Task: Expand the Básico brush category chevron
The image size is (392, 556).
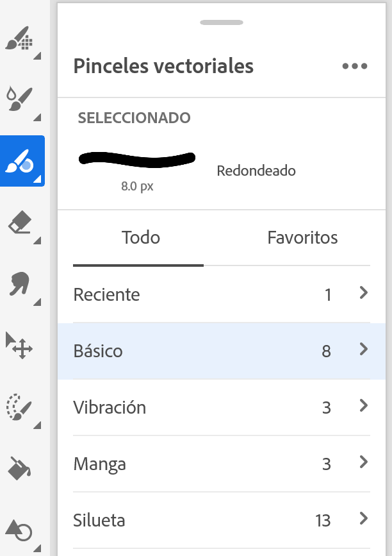Action: coord(364,350)
